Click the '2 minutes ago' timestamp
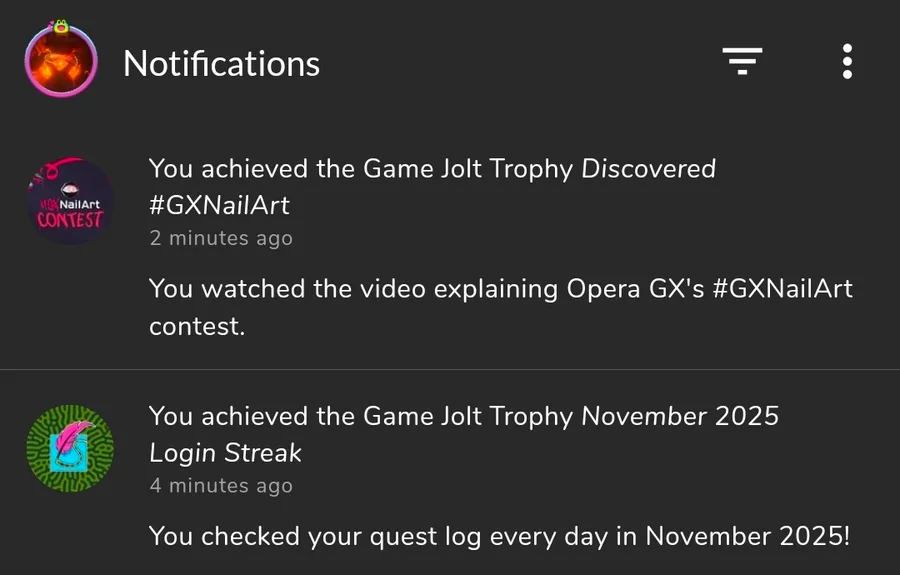The height and width of the screenshot is (575, 900). coord(221,238)
